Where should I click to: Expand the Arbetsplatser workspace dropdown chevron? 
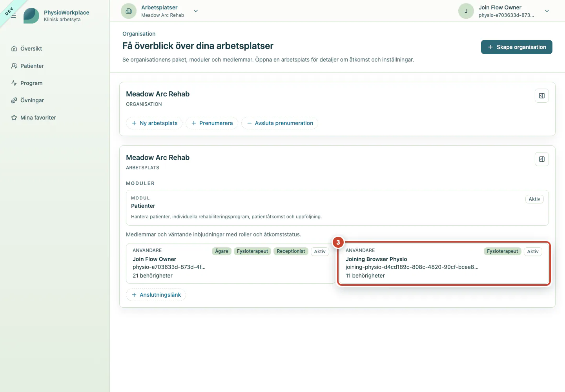[x=196, y=11]
